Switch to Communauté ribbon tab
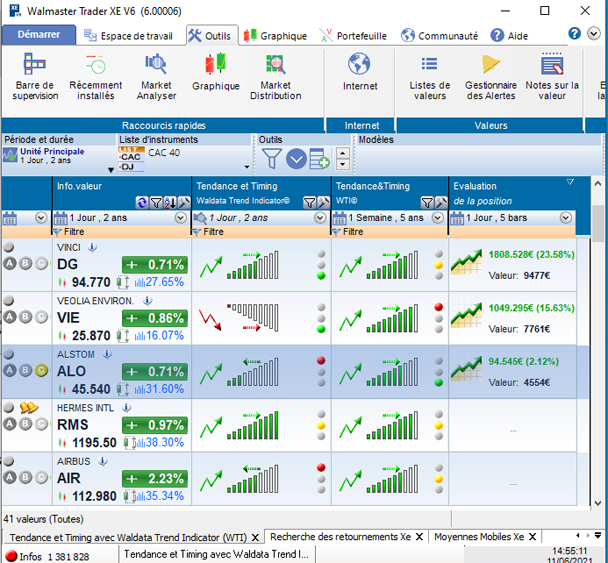This screenshot has width=608, height=563. point(439,36)
